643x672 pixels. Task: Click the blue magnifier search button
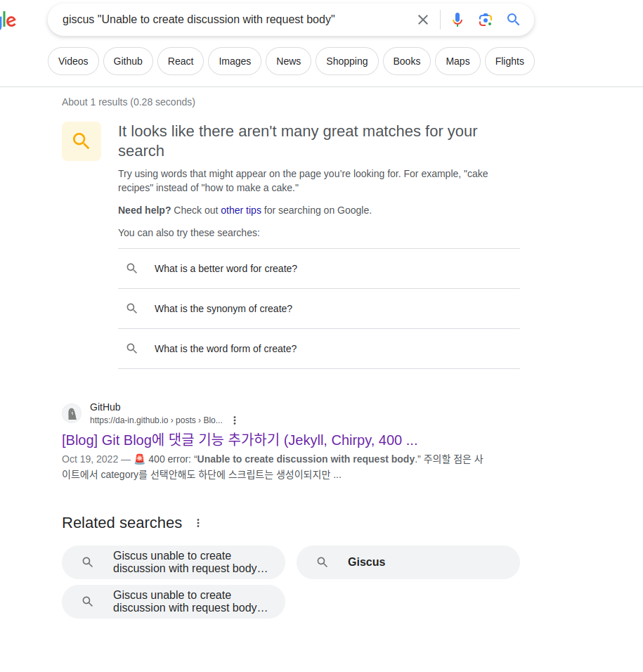[514, 20]
